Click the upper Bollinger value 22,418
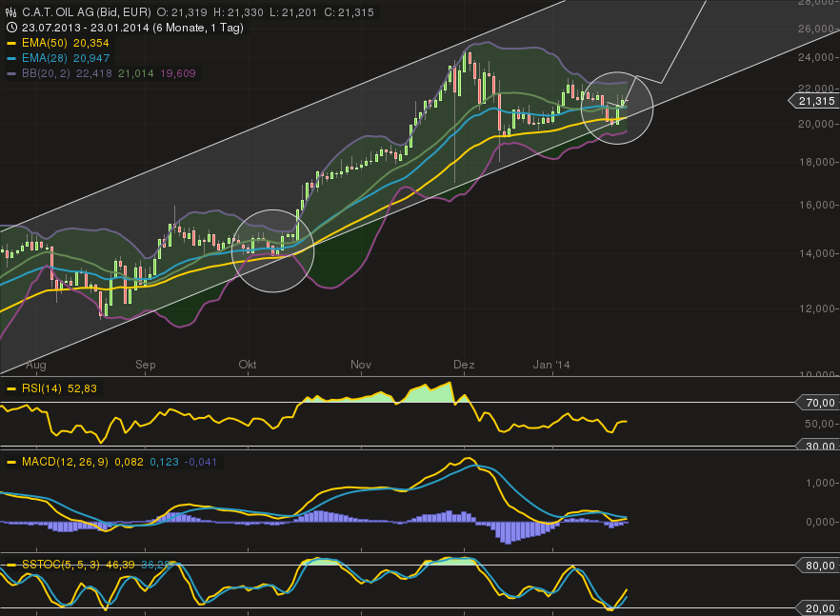This screenshot has height=616, width=840. click(x=93, y=73)
